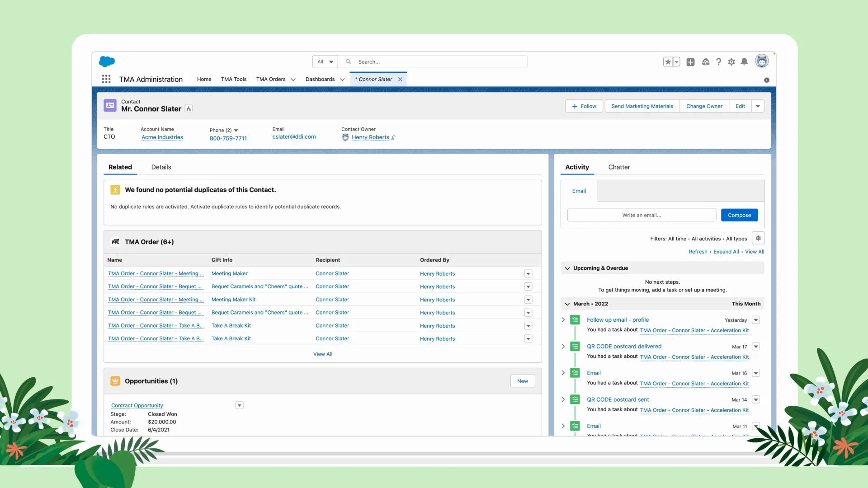This screenshot has width=868, height=488.
Task: Click the Write an email field
Action: tap(641, 215)
